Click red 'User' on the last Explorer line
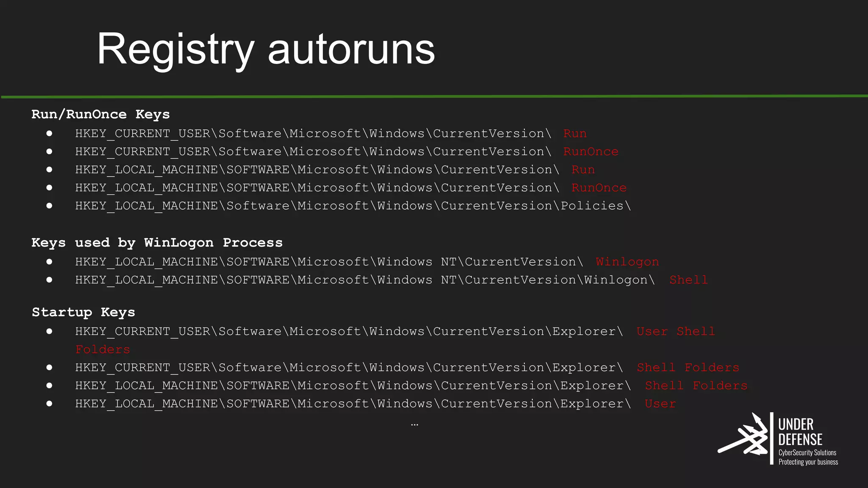This screenshot has width=868, height=488. 660,404
